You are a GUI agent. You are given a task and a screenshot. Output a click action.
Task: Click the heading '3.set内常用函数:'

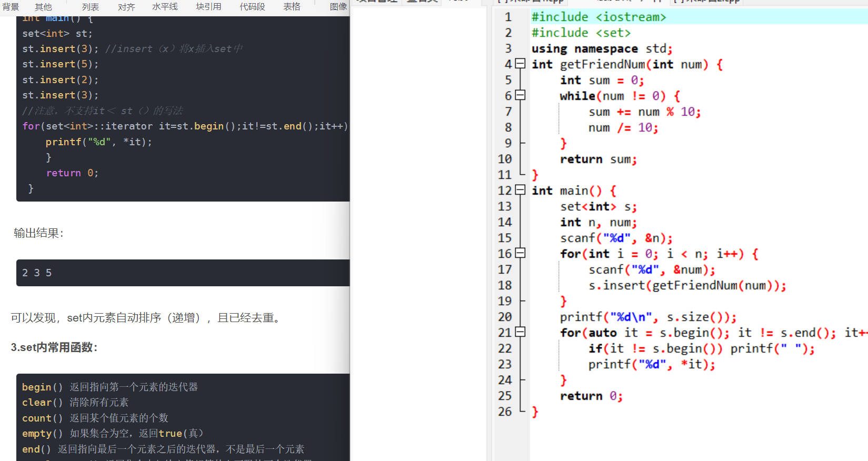(x=54, y=347)
